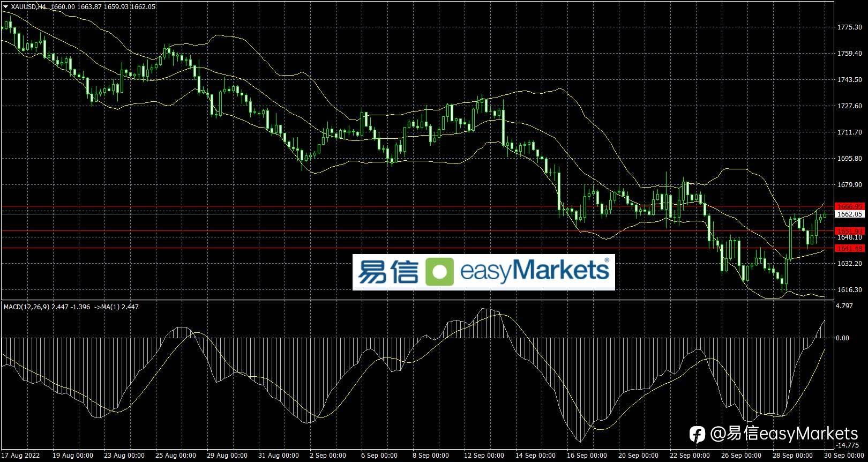Click the 29 Aug 00:00 time label
The width and height of the screenshot is (868, 462).
[227, 456]
